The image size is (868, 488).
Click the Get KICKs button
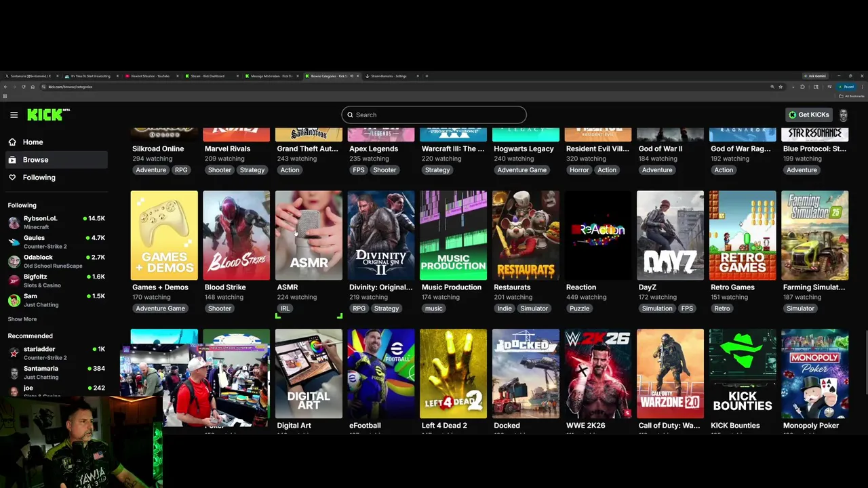click(x=808, y=115)
